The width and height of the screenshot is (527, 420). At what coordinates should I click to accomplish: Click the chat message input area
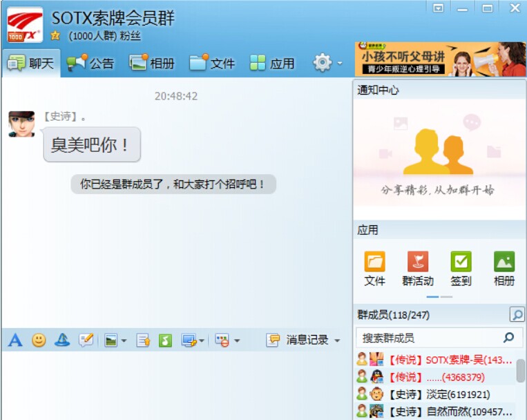point(176,385)
